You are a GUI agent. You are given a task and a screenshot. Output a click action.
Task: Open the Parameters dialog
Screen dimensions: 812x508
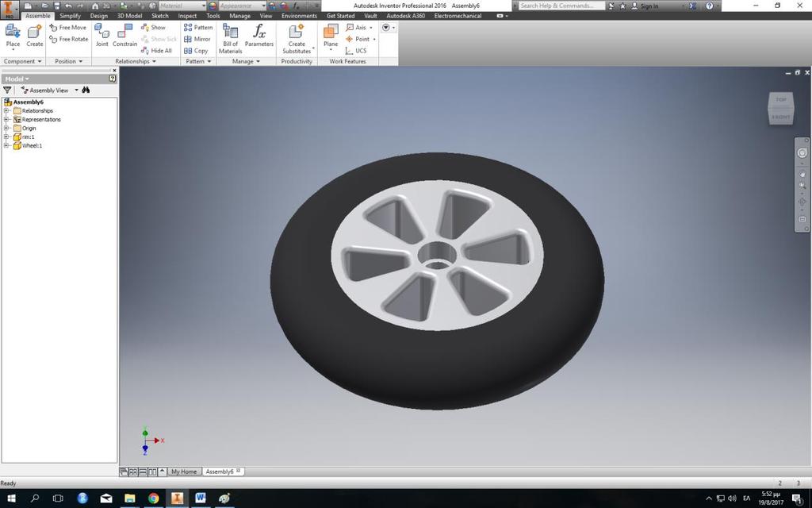click(259, 37)
